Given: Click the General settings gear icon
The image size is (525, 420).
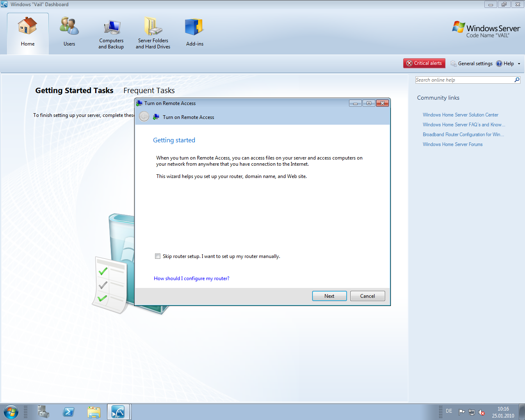Looking at the screenshot, I should [x=453, y=64].
